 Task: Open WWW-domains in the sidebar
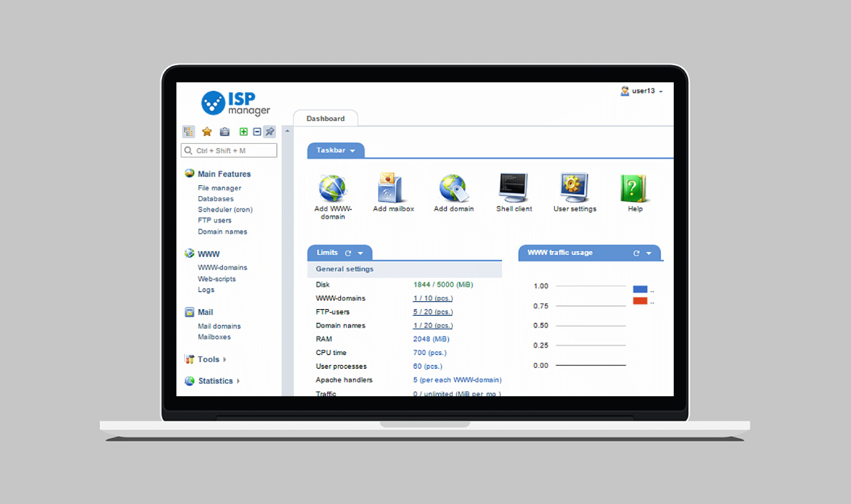click(x=222, y=268)
